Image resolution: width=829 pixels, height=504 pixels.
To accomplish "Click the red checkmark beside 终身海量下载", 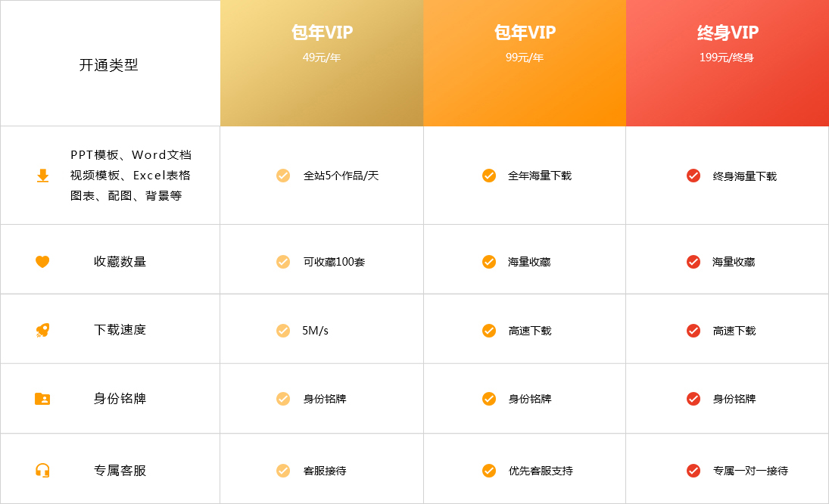I will click(x=693, y=176).
